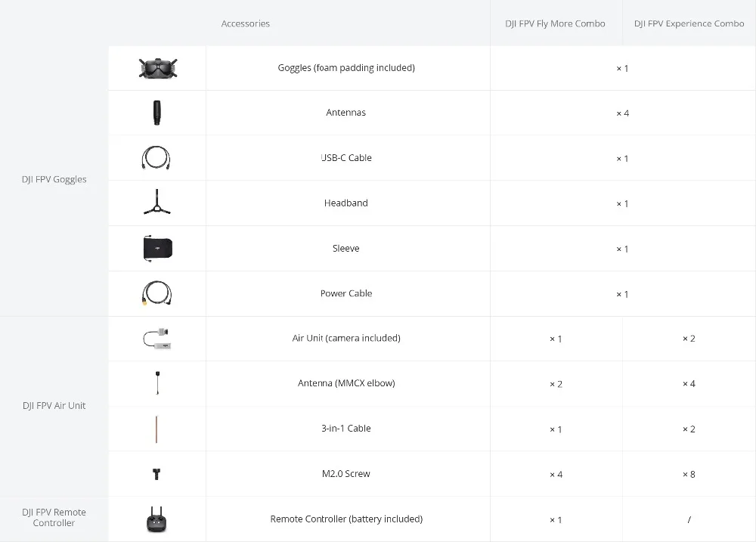Click the Accessories column header

[246, 23]
